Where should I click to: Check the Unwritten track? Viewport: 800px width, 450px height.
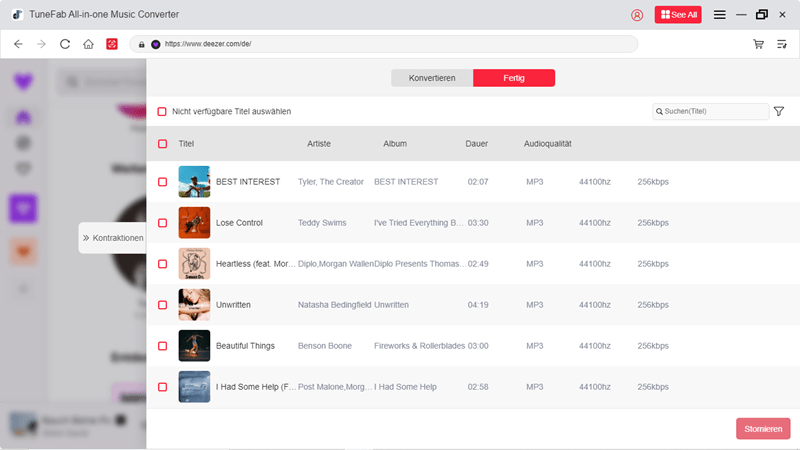pos(162,305)
